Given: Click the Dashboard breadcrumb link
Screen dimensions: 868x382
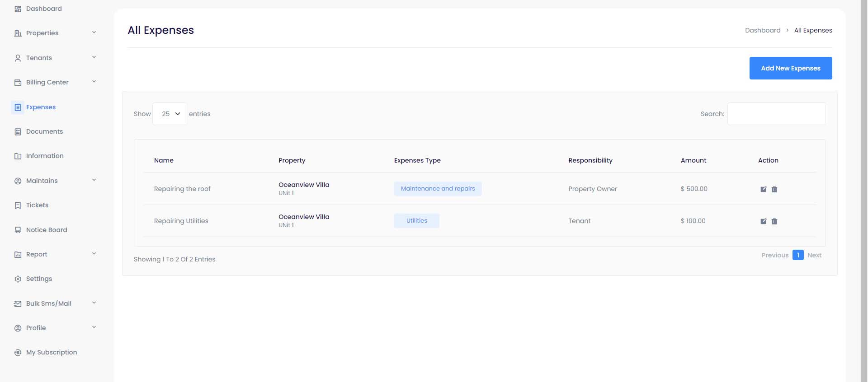Looking at the screenshot, I should 762,30.
